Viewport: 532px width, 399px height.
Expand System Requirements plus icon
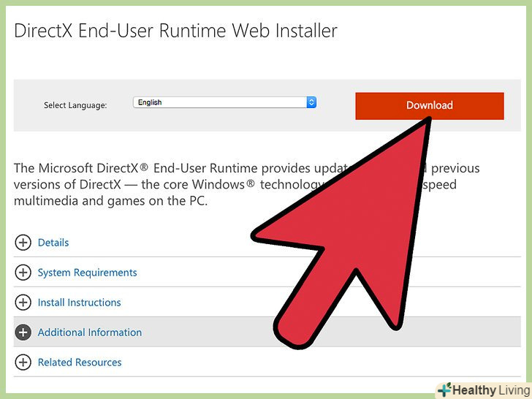pyautogui.click(x=23, y=273)
